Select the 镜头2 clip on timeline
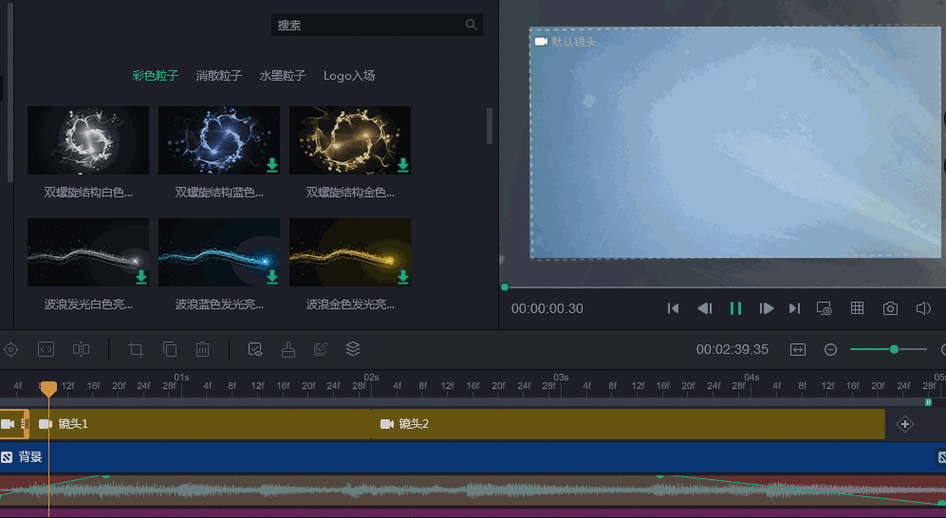The image size is (946, 518). 627,424
